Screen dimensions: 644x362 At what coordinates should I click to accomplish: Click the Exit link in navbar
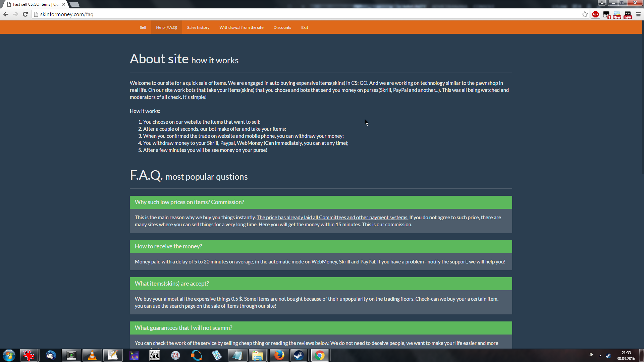305,27
